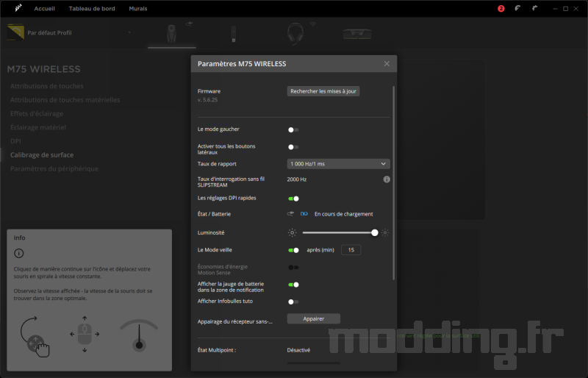Click the Luminosité slider handle

[x=375, y=232]
